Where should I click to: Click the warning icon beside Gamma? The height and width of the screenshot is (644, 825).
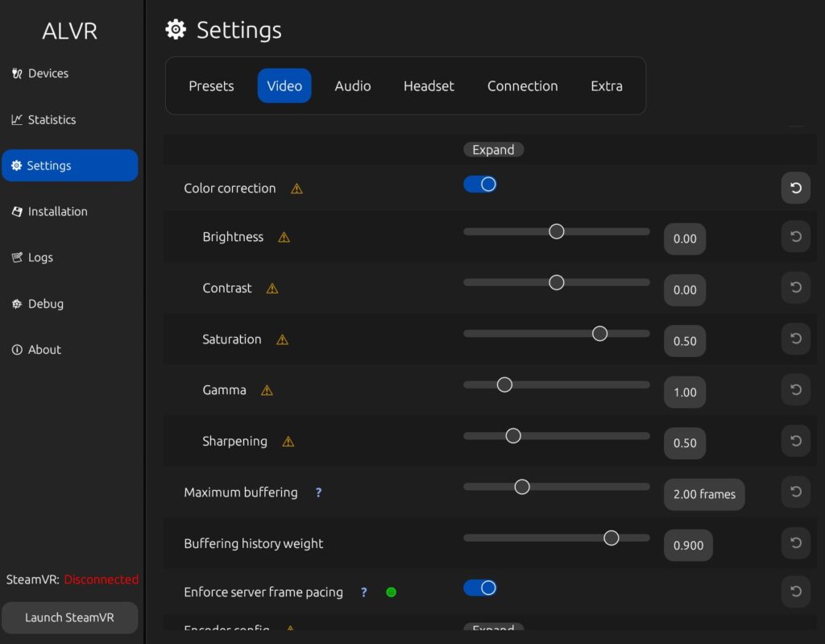tap(267, 390)
